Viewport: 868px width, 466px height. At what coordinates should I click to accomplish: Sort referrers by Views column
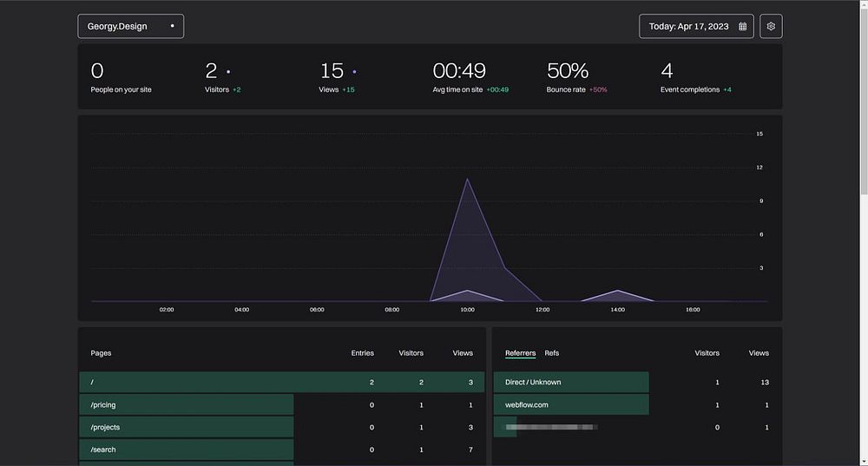coord(759,353)
